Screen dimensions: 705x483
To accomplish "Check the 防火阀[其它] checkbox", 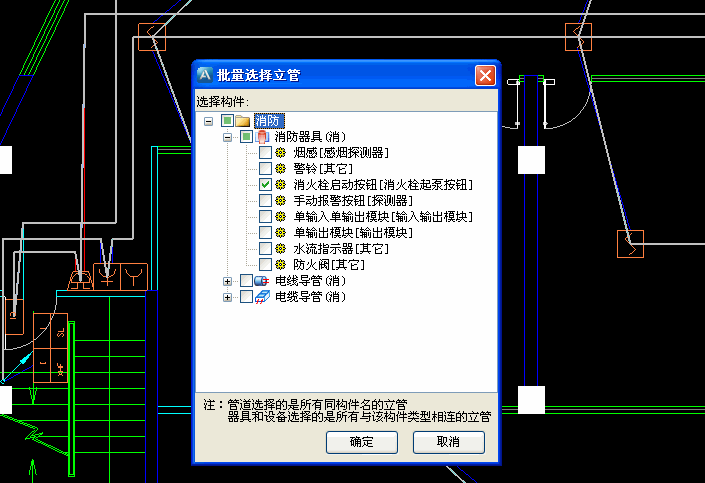I will tap(265, 264).
